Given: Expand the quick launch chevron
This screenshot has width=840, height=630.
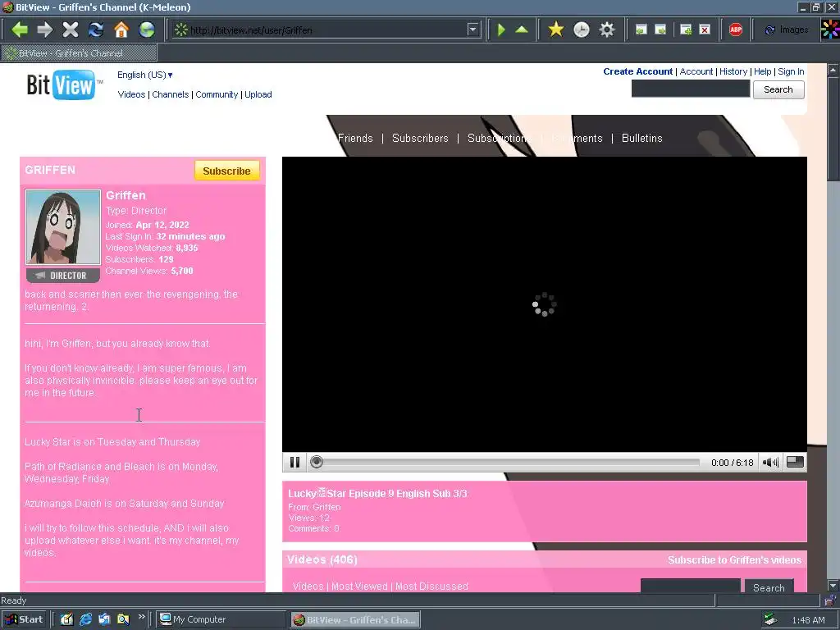Looking at the screenshot, I should point(141,617).
